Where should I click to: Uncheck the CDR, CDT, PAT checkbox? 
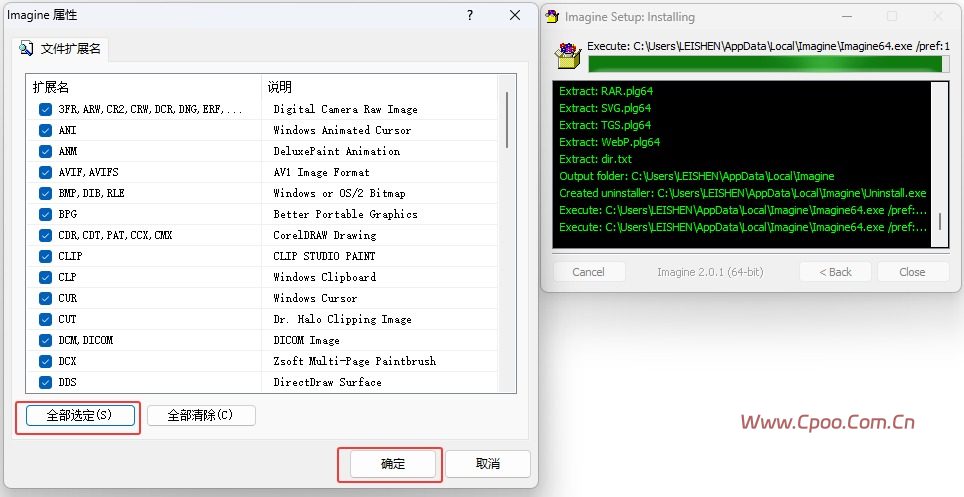click(45, 235)
